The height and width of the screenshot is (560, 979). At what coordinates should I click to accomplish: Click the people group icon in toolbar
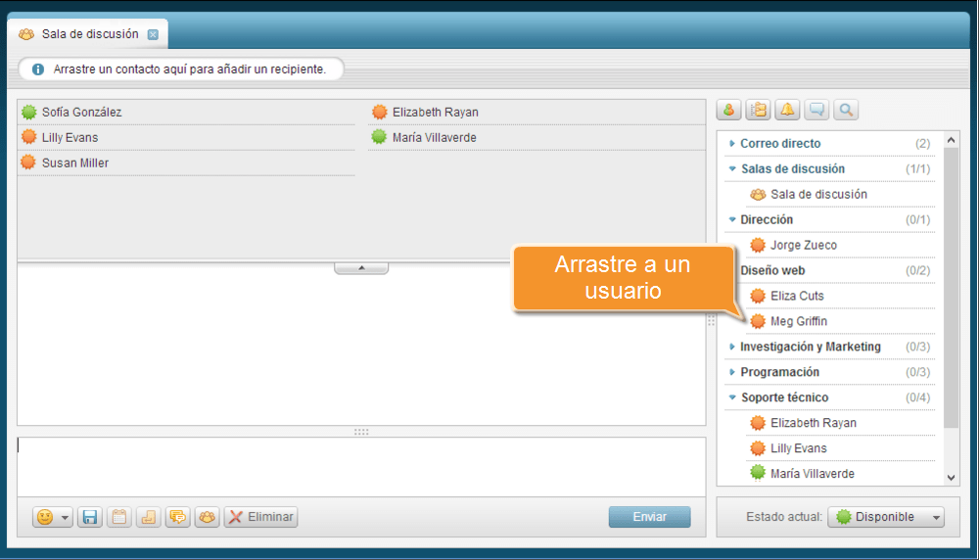click(208, 517)
